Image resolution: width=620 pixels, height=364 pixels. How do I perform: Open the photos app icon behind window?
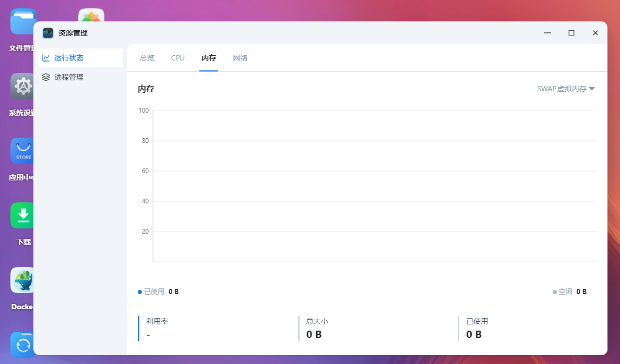[x=91, y=15]
